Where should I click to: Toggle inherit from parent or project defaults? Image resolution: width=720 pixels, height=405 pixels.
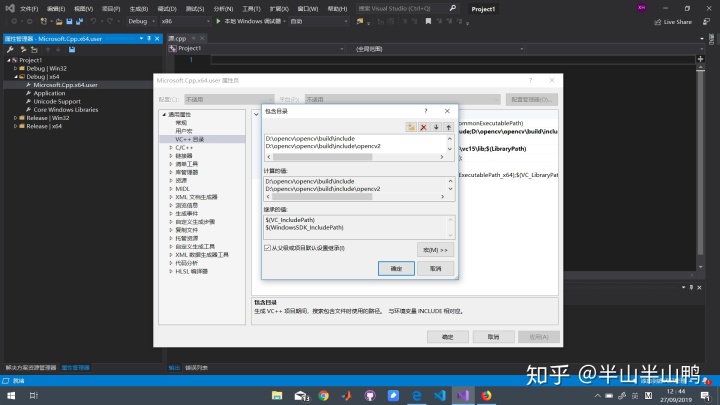tap(267, 248)
